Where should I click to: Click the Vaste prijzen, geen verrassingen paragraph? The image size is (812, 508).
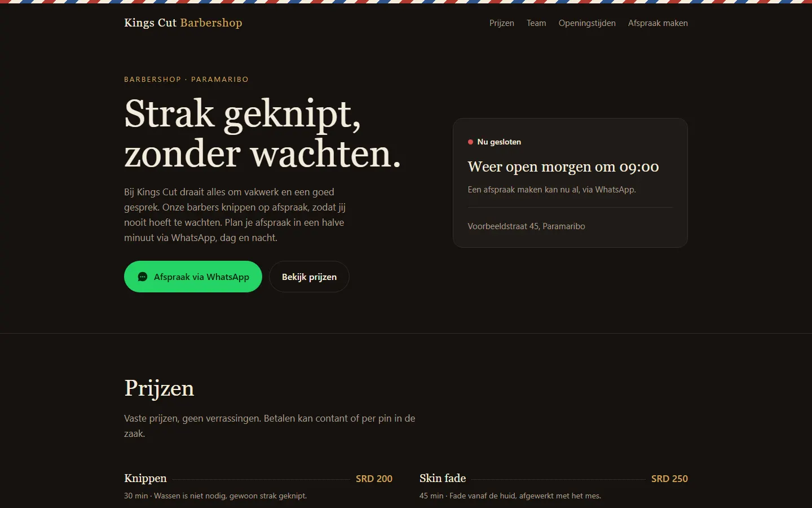[x=270, y=426]
